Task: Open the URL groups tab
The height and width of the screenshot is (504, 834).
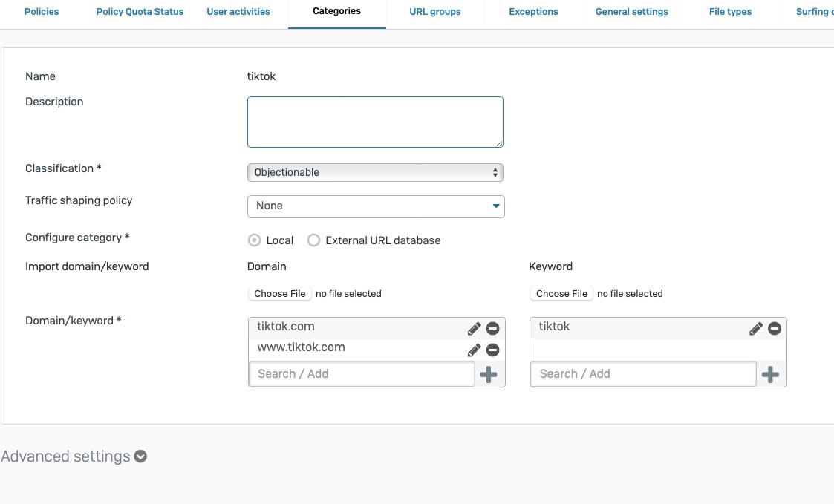Action: pos(435,12)
